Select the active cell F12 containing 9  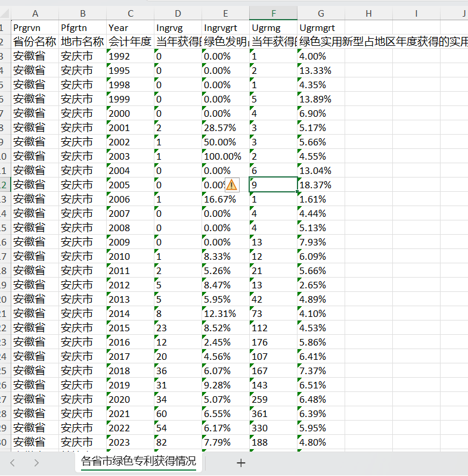pos(273,185)
